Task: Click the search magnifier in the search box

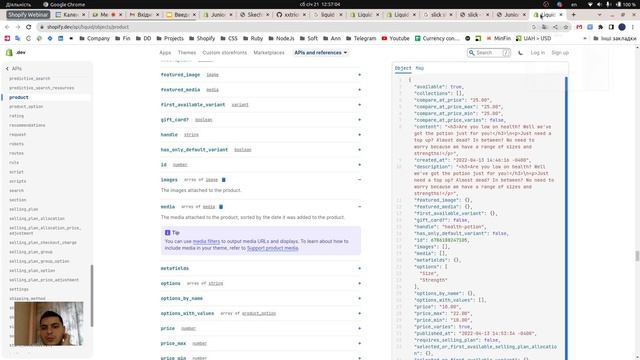Action: pos(472,53)
